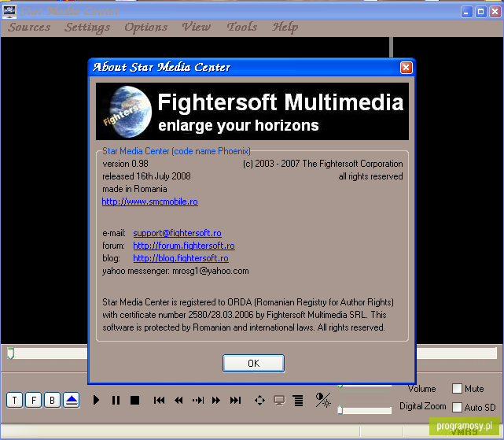
Task: Click the 'made in Romania' text
Action: (x=134, y=189)
